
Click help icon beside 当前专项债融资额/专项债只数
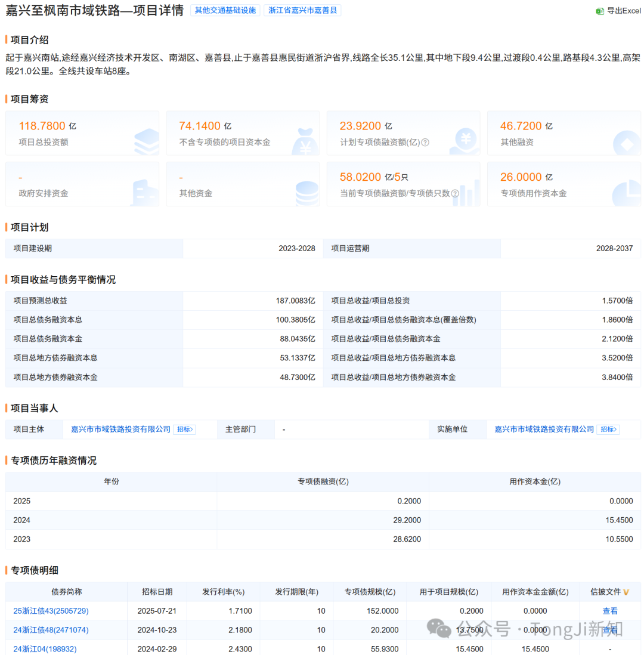[455, 193]
